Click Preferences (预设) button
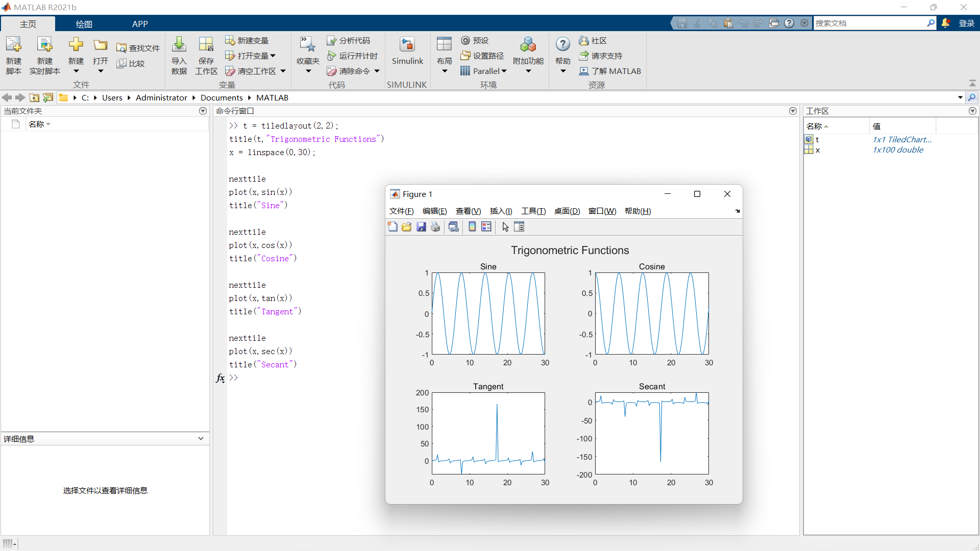Viewport: 980px width, 551px height. click(475, 40)
